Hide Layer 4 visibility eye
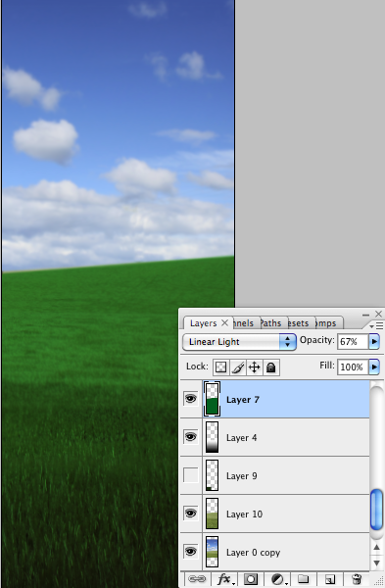This screenshot has height=588, width=385. point(190,436)
